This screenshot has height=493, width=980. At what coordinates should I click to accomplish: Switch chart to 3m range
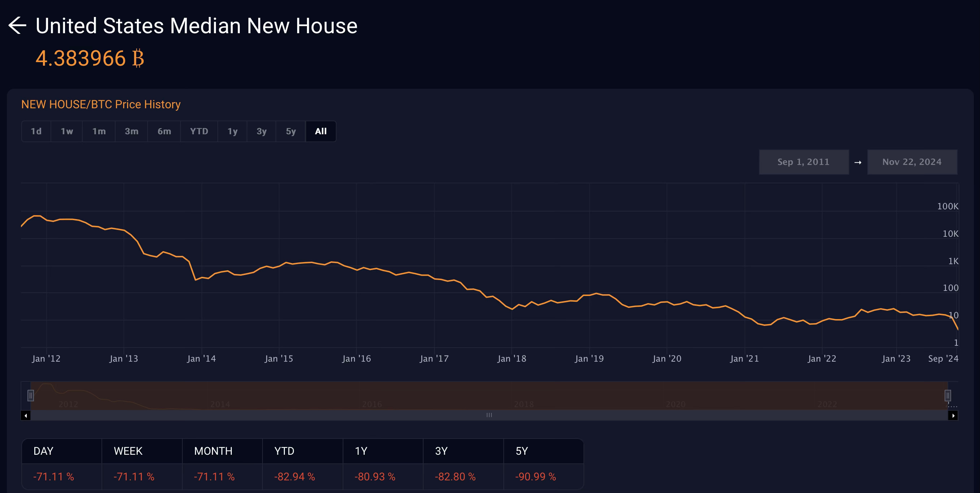pyautogui.click(x=131, y=131)
